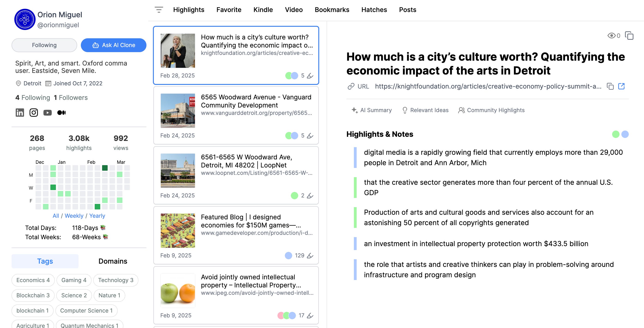644x328 pixels.
Task: Filter by the Nature 1 tag
Action: [x=109, y=295]
